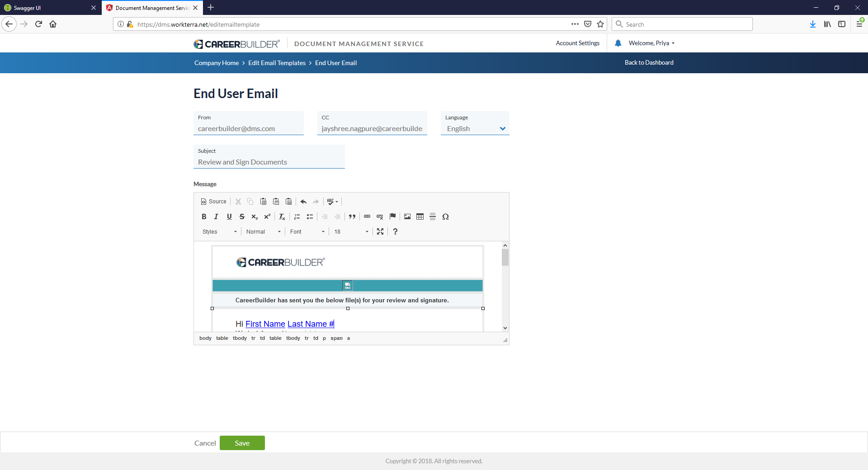
Task: Click the notifications bell icon
Action: pos(618,43)
